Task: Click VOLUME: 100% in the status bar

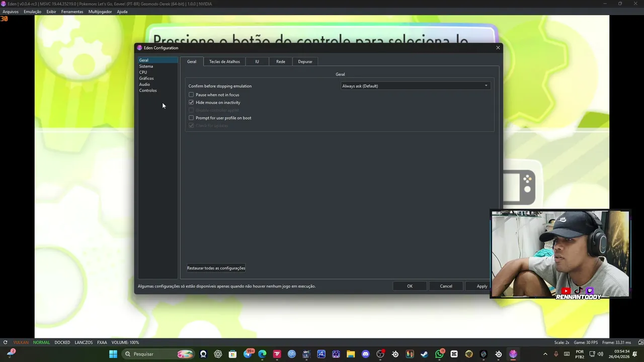Action: (125, 342)
